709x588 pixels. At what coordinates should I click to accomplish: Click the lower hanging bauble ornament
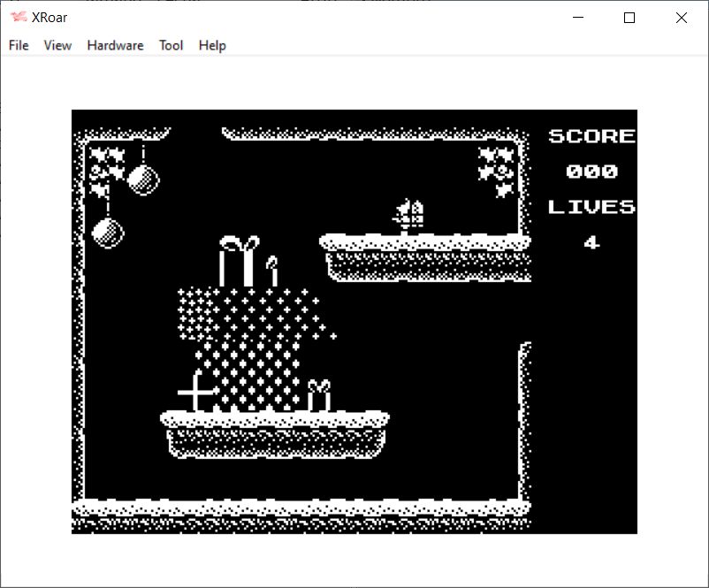point(108,232)
